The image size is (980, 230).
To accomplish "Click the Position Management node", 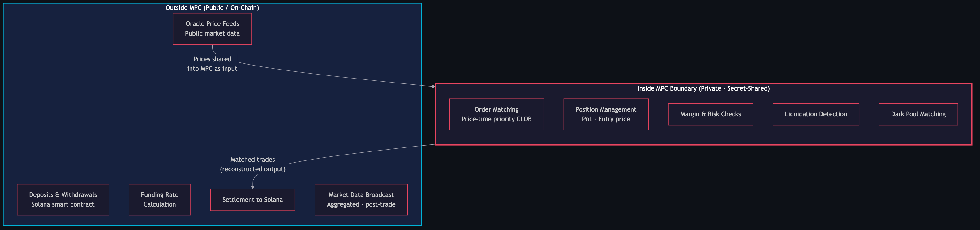I will pyautogui.click(x=606, y=114).
